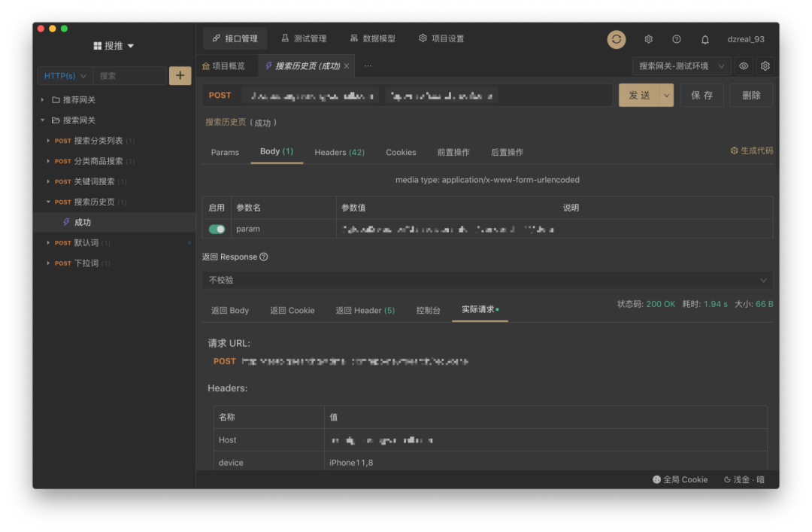Select the Cookies tab

pyautogui.click(x=401, y=153)
